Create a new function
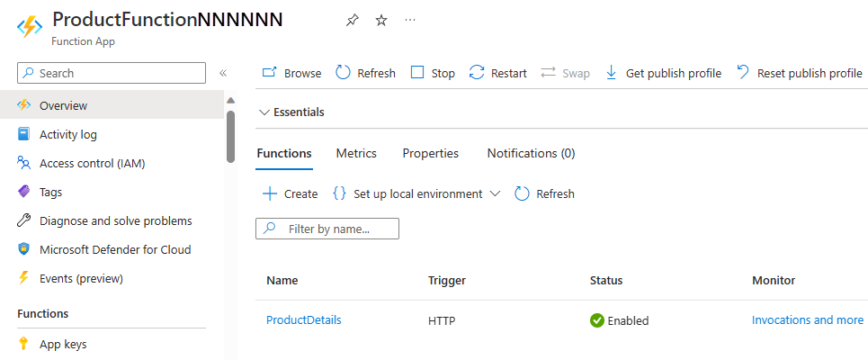The image size is (868, 360). 290,193
